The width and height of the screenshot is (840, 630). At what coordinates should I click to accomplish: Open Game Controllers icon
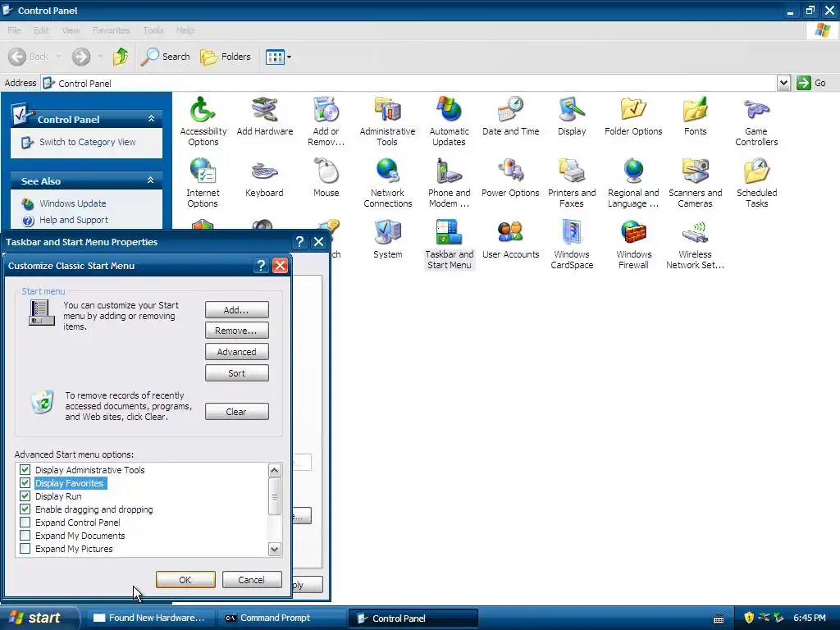(x=756, y=121)
